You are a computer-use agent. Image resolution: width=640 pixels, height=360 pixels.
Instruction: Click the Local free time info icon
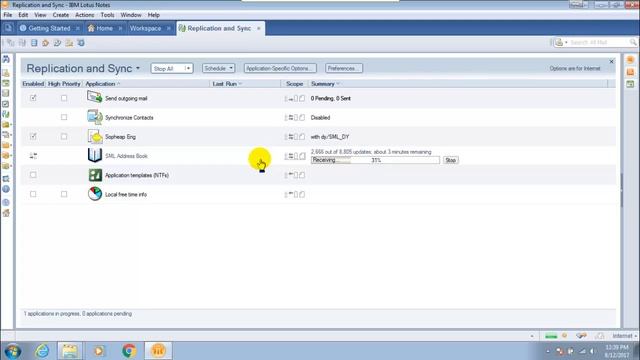point(95,194)
